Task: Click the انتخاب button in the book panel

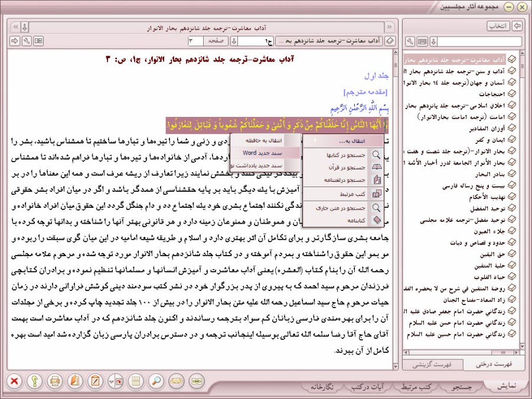Action: [498, 26]
